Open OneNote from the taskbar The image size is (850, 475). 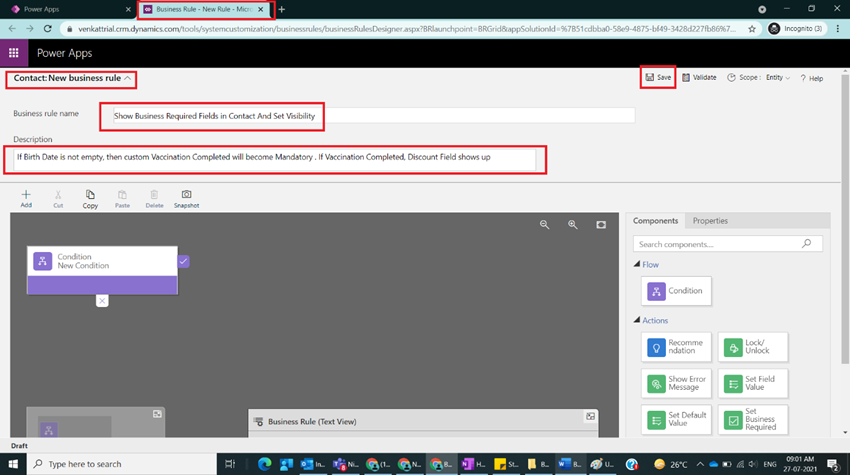[x=473, y=464]
